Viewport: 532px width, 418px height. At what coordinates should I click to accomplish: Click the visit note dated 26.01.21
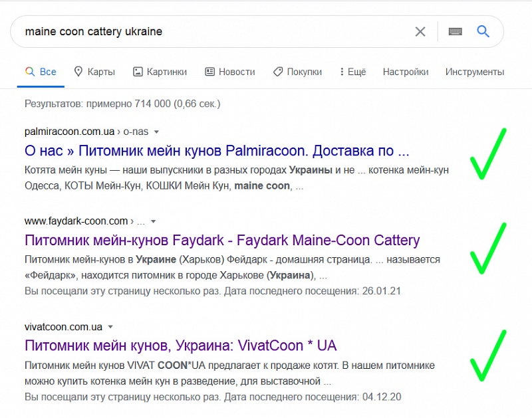click(x=213, y=291)
